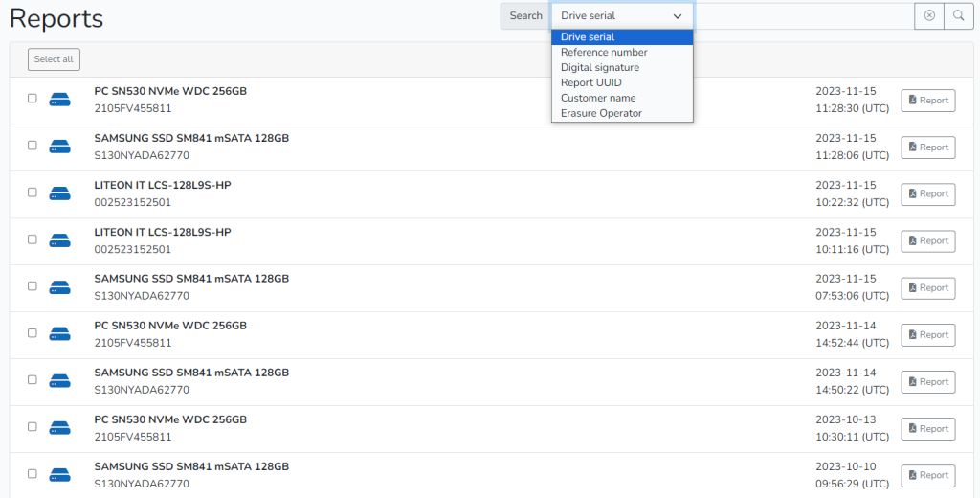Screen dimensions: 980x498
Task: Choose Digital signature search option
Action: 622,67
